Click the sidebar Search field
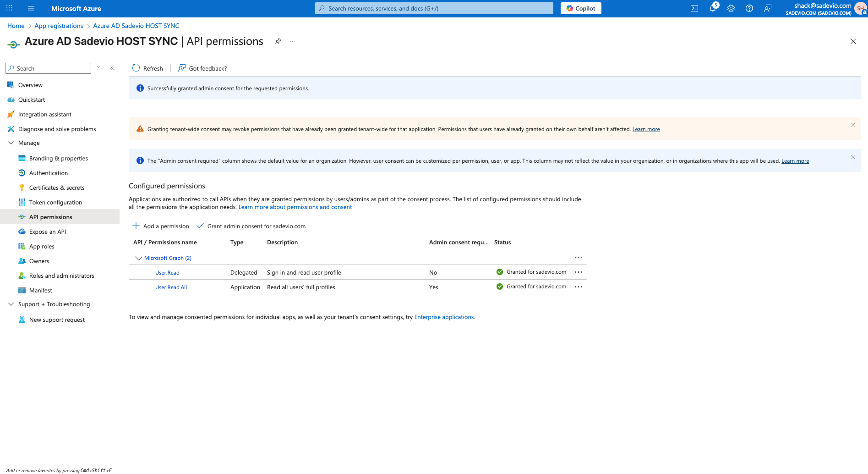 click(x=50, y=68)
